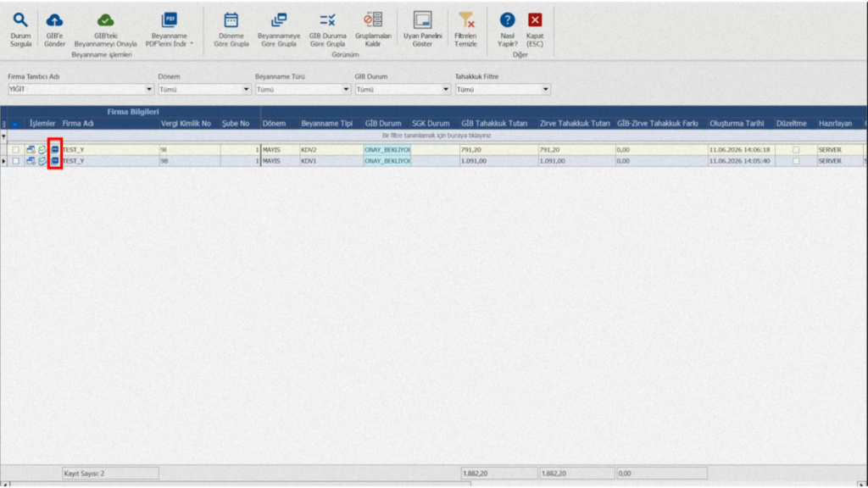Show the warning panel via Uyarı Panelini Göster
868x488 pixels.
[422, 20]
